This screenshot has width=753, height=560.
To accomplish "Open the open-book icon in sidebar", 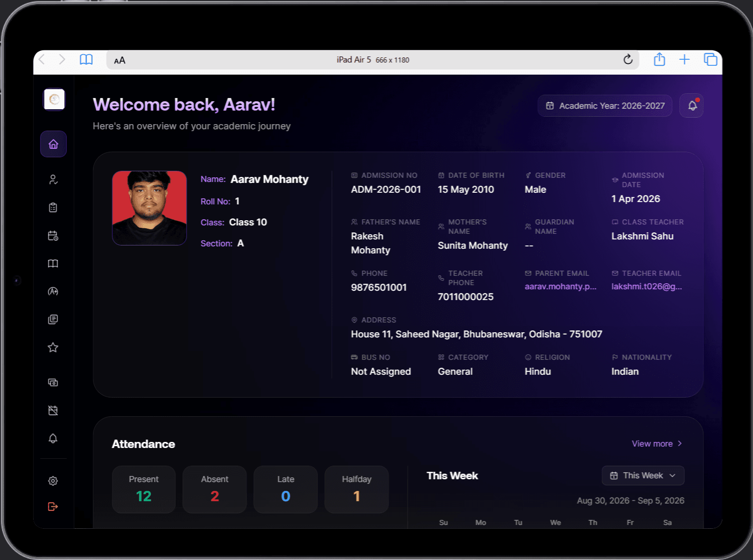I will (53, 264).
